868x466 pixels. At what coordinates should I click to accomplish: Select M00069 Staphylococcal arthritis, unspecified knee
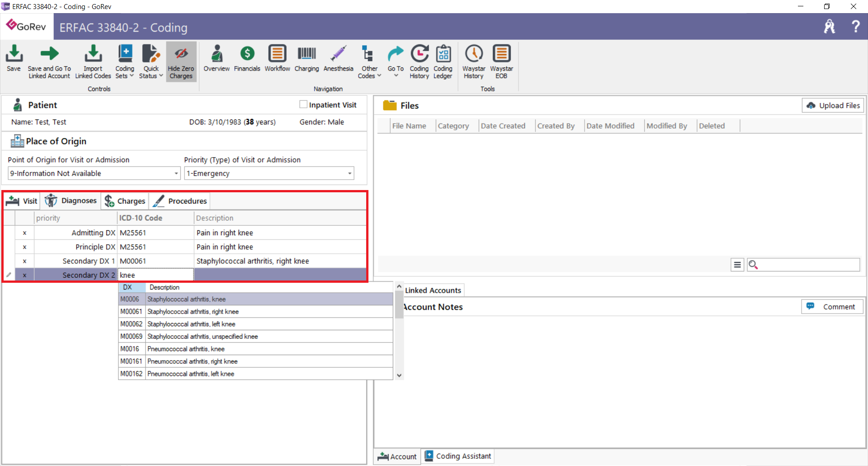[x=255, y=337]
